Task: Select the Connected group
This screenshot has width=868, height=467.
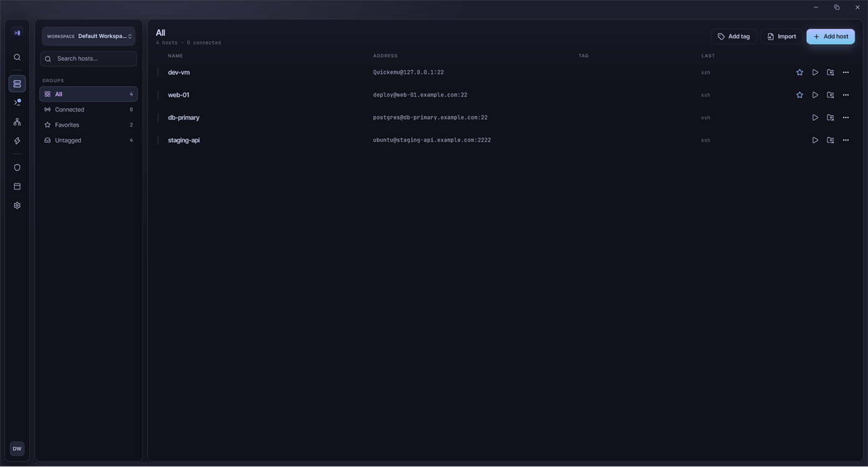Action: (x=89, y=110)
